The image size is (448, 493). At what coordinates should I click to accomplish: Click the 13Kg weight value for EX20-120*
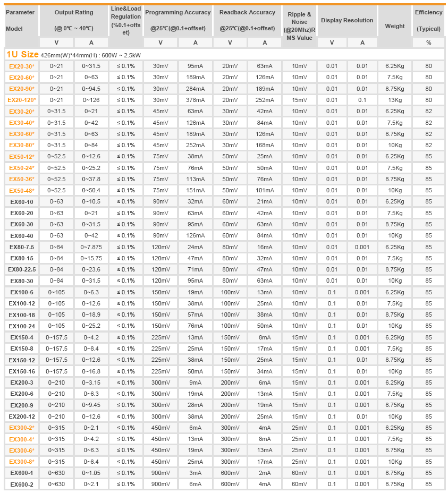click(x=395, y=100)
